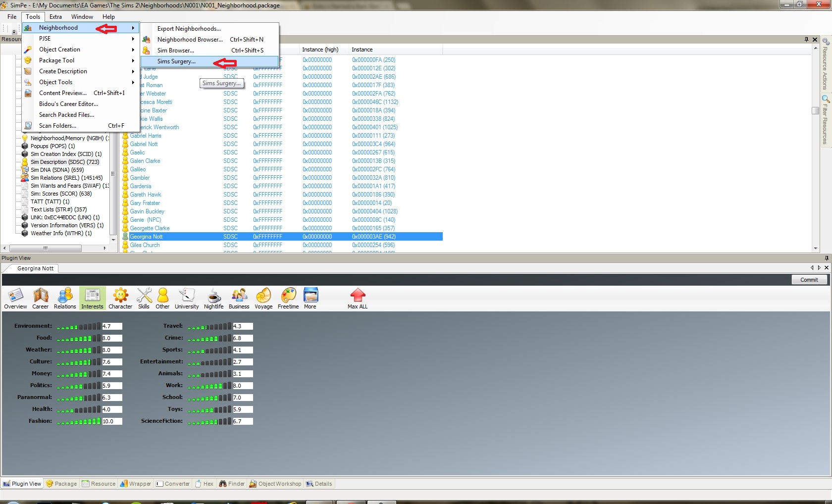Switch to the Finder bottom tab
The image size is (832, 504).
[x=232, y=484]
